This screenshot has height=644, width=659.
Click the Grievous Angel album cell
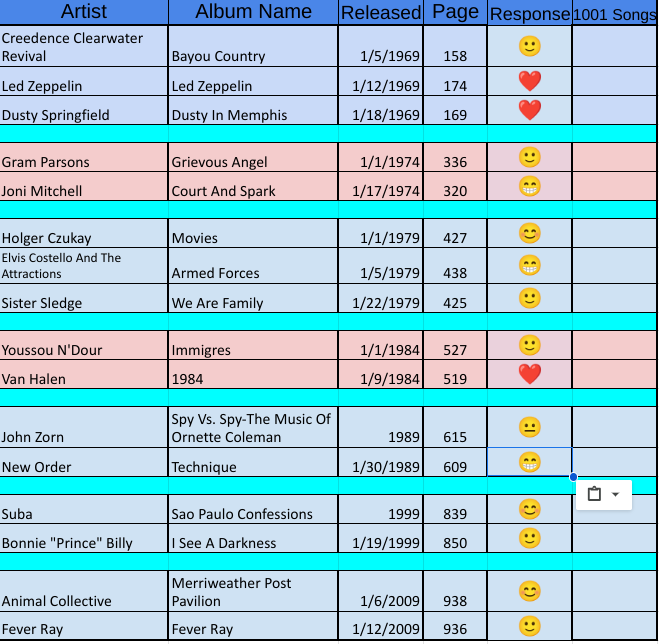click(253, 157)
